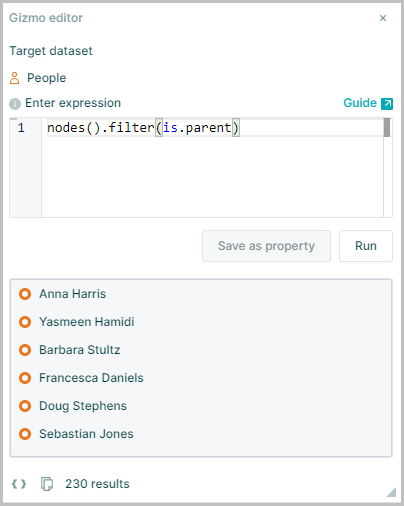The height and width of the screenshot is (506, 404).
Task: Click the resize handle in panel corner
Action: [x=391, y=492]
